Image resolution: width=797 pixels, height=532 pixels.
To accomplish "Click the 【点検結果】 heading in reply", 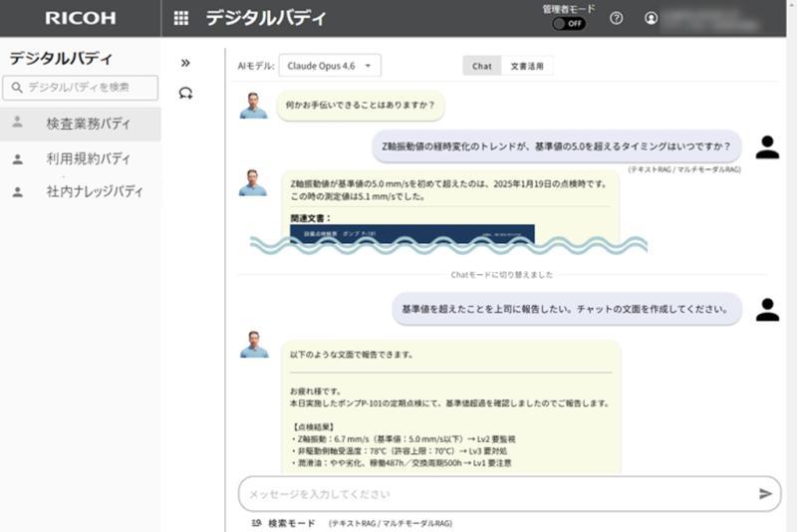I will [x=313, y=426].
